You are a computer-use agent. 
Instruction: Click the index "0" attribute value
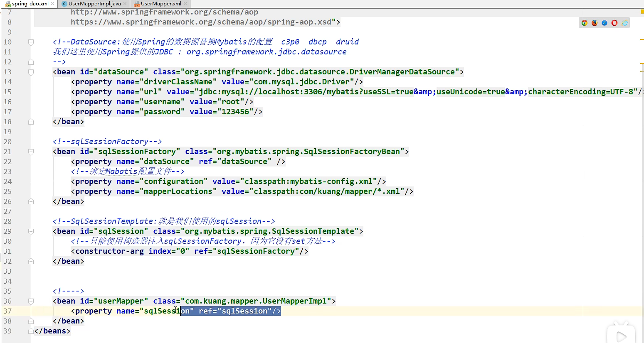click(183, 251)
